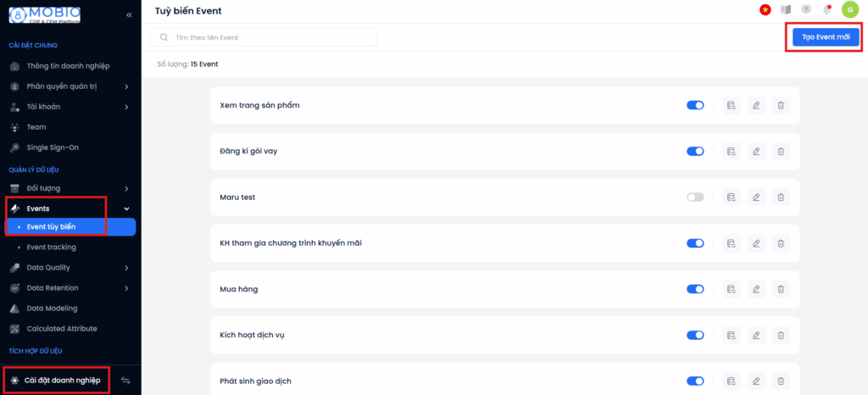Click Tạo Event mới button
The width and height of the screenshot is (868, 395).
coord(826,36)
